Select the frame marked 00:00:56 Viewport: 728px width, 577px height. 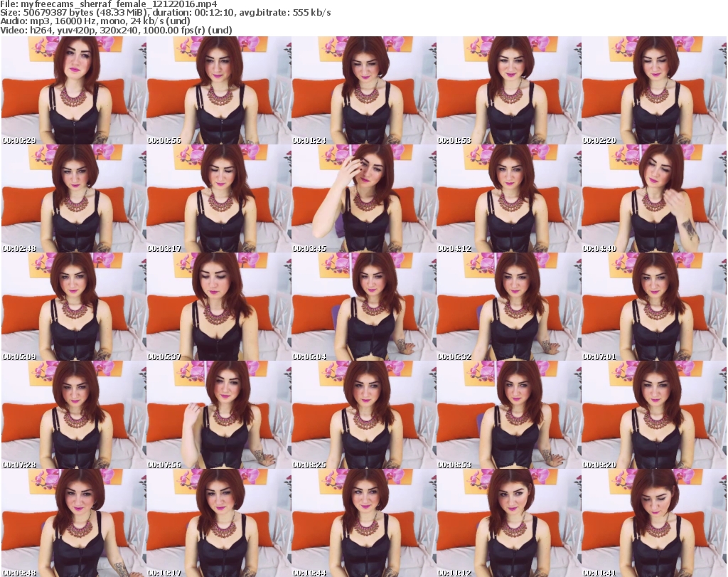(219, 90)
